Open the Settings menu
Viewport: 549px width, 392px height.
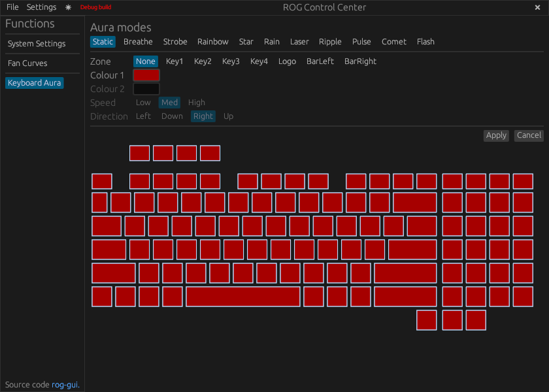tap(41, 7)
